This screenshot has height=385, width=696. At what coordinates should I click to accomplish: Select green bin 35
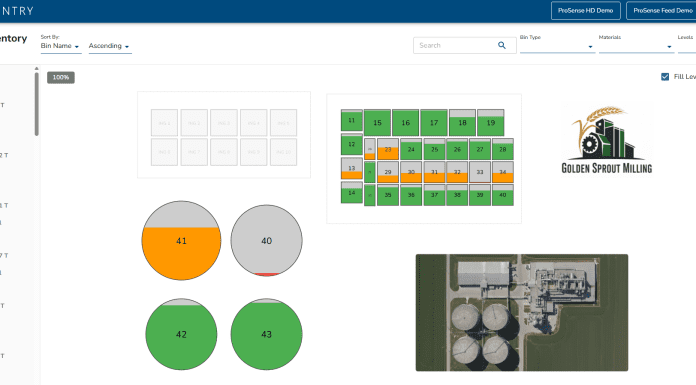(x=388, y=195)
